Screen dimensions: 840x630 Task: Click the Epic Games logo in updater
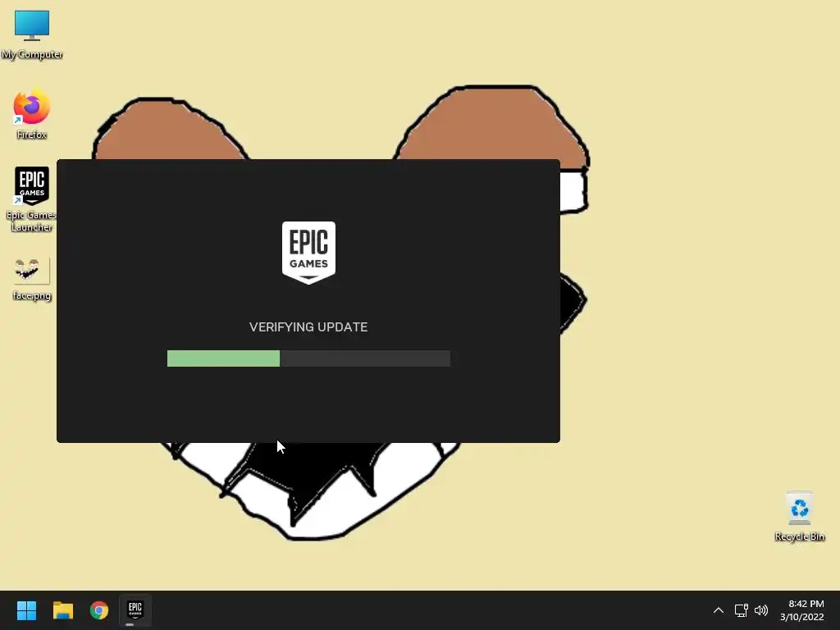(x=308, y=253)
